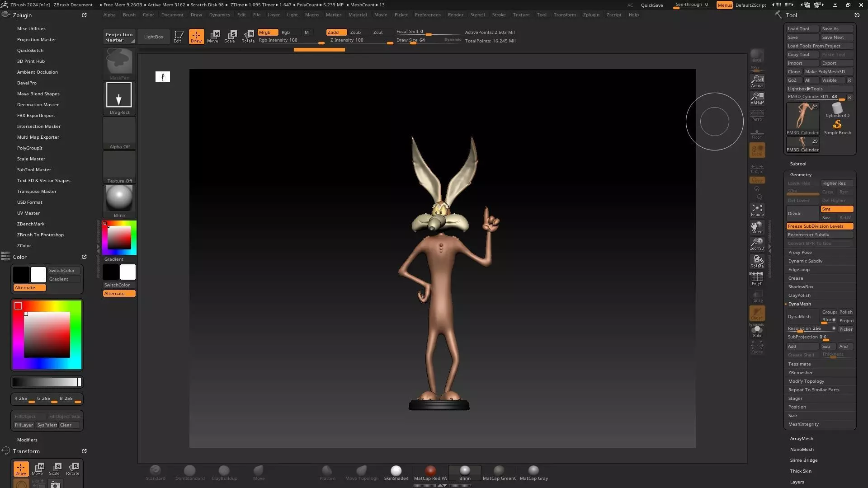Toggle Solo mode icon
Viewport: 868px width, 488px height.
tap(757, 331)
